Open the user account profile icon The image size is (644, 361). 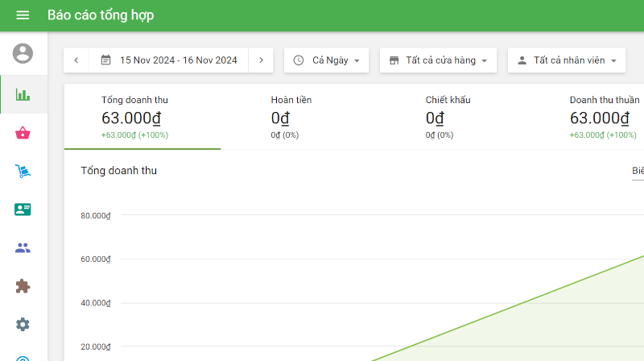(23, 53)
